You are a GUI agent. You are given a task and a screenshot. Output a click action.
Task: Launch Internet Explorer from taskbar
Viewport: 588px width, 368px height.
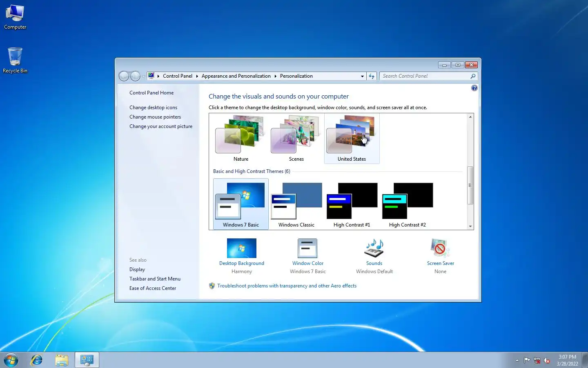(37, 360)
